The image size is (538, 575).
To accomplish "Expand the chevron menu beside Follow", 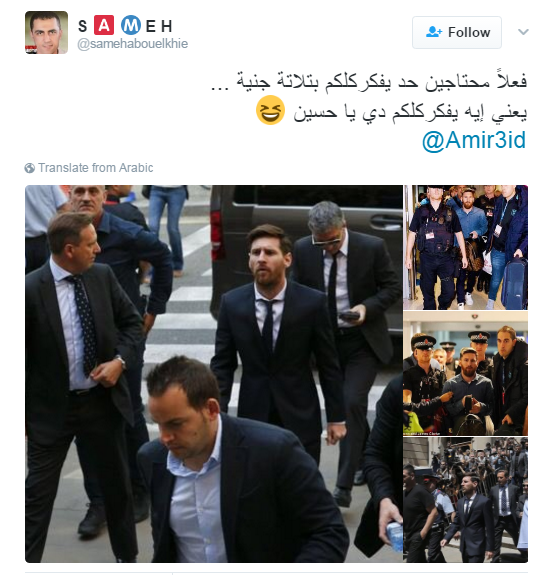I will click(x=523, y=32).
